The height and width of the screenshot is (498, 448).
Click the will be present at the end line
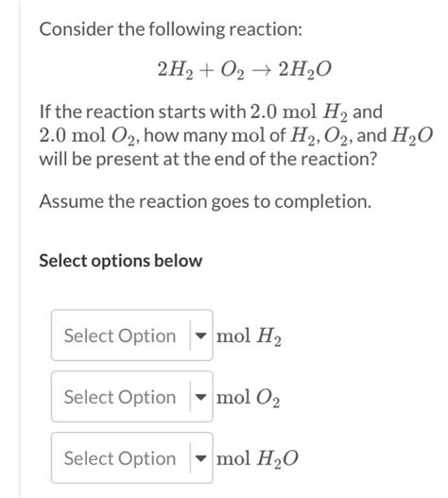click(x=208, y=159)
